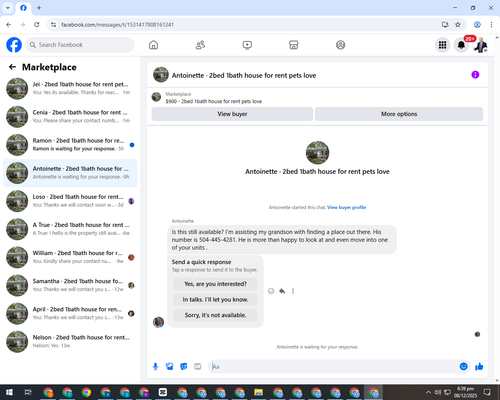500x400 pixels.
Task: Bookmark this page with star icon
Action: [458, 25]
